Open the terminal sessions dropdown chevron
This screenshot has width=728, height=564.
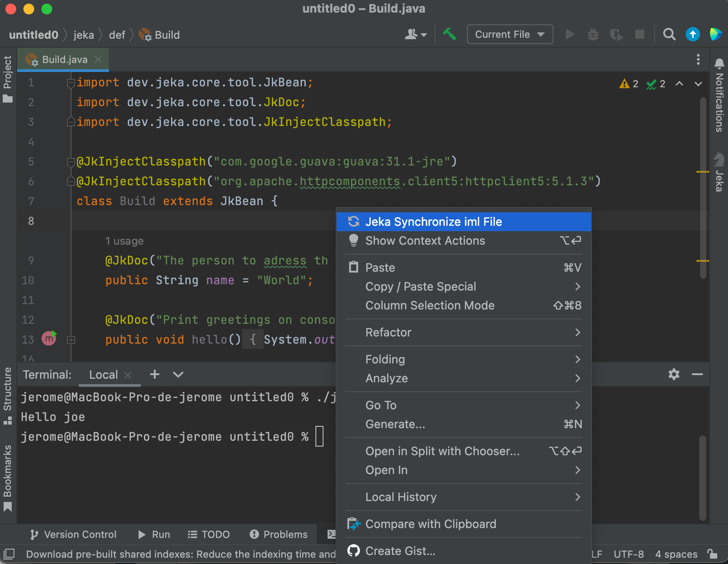178,375
